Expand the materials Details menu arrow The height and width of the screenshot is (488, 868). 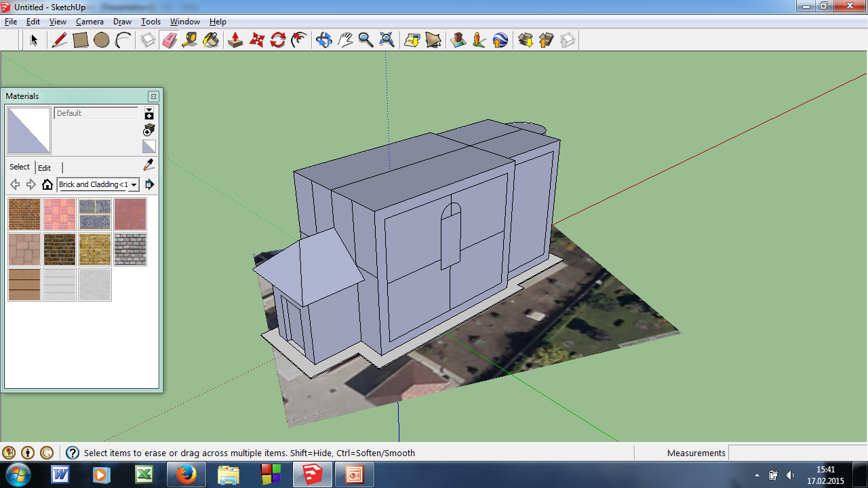pos(149,184)
